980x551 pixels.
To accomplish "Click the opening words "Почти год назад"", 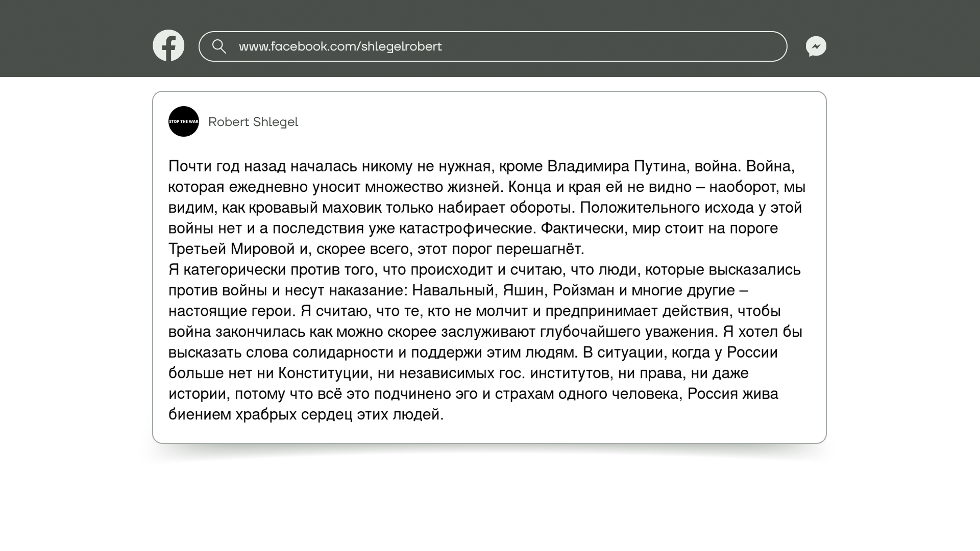I will click(227, 166).
